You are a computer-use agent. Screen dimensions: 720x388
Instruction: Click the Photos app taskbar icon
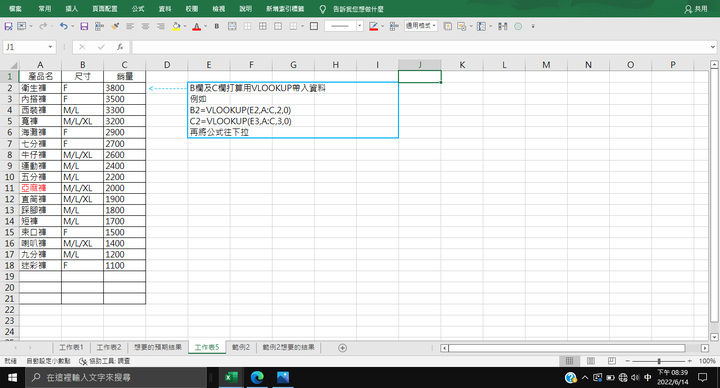click(283, 377)
